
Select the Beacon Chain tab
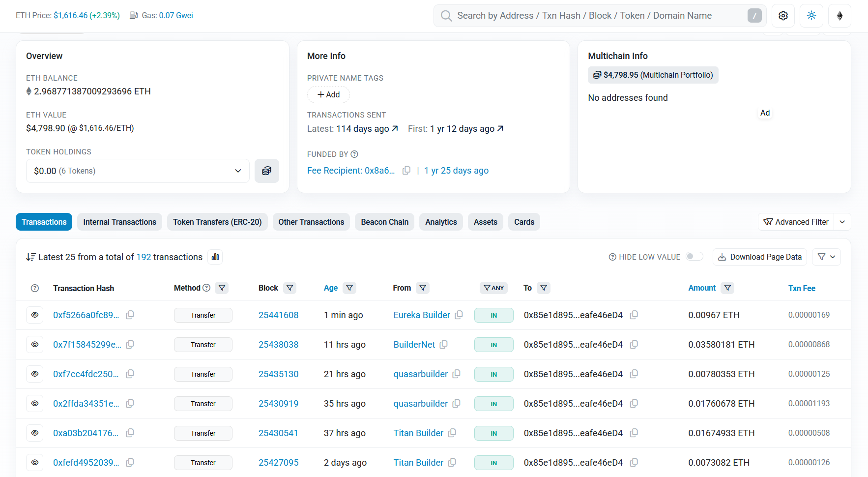coord(385,222)
